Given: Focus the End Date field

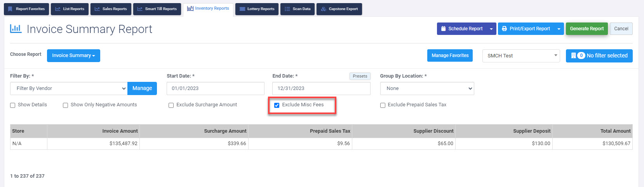Looking at the screenshot, I should [x=321, y=88].
